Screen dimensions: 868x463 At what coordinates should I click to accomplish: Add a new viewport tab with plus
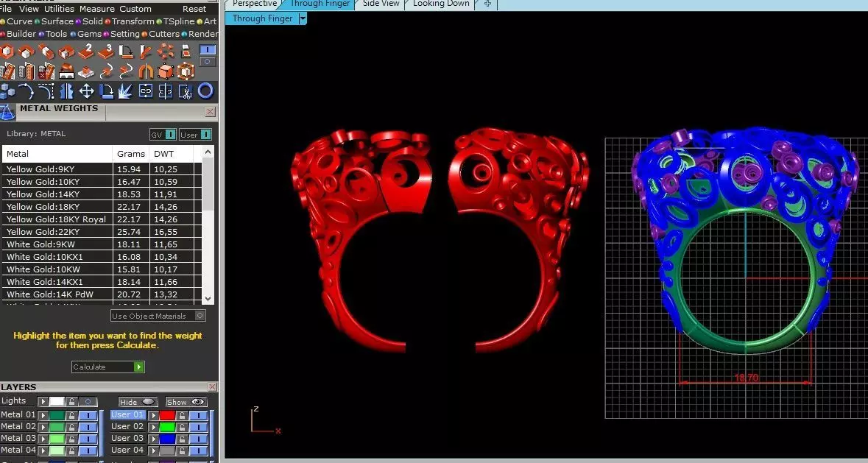click(x=487, y=4)
